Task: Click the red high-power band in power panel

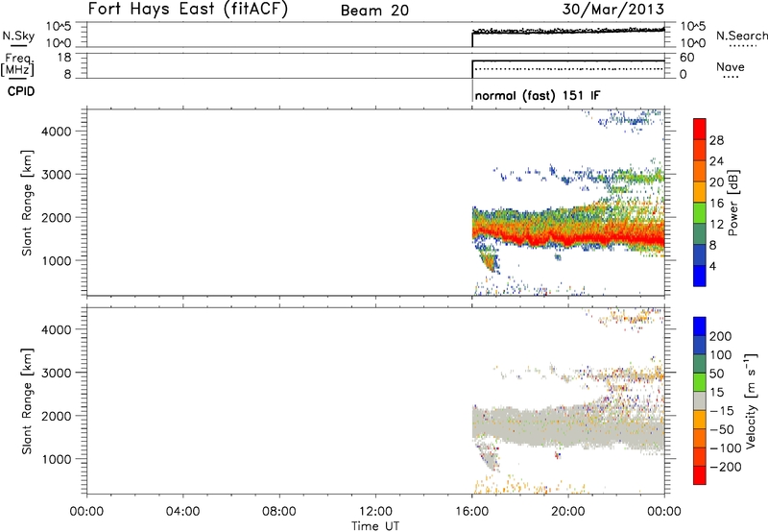Action: (x=568, y=237)
